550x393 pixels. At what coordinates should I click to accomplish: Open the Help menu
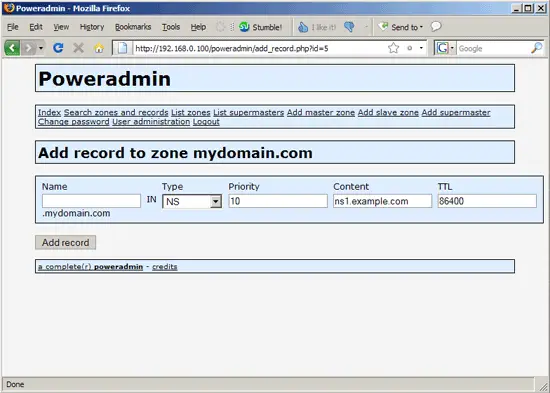[x=198, y=27]
